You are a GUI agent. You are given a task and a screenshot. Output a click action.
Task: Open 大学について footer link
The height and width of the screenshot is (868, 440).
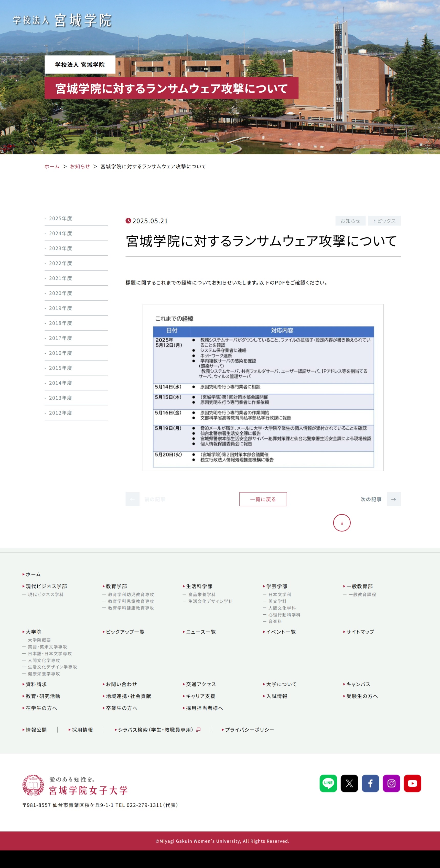click(x=280, y=684)
